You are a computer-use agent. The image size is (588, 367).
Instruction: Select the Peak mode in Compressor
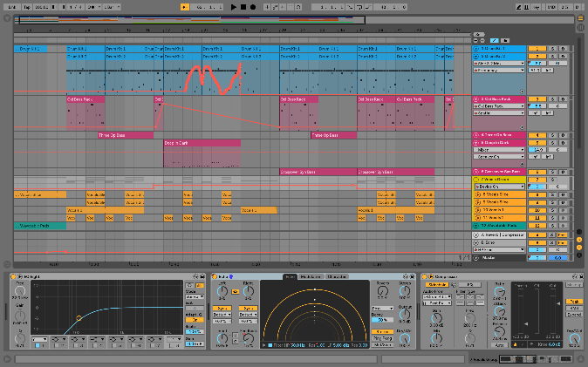(574, 302)
